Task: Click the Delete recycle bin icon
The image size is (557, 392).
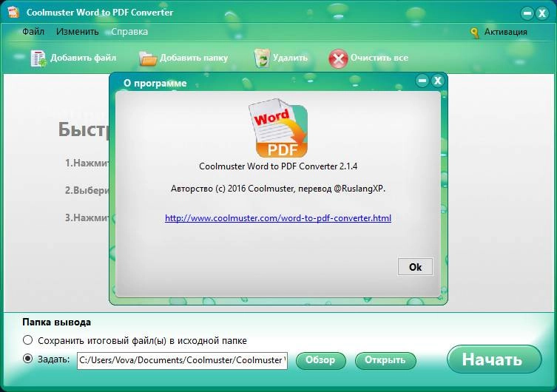Action: [x=262, y=58]
